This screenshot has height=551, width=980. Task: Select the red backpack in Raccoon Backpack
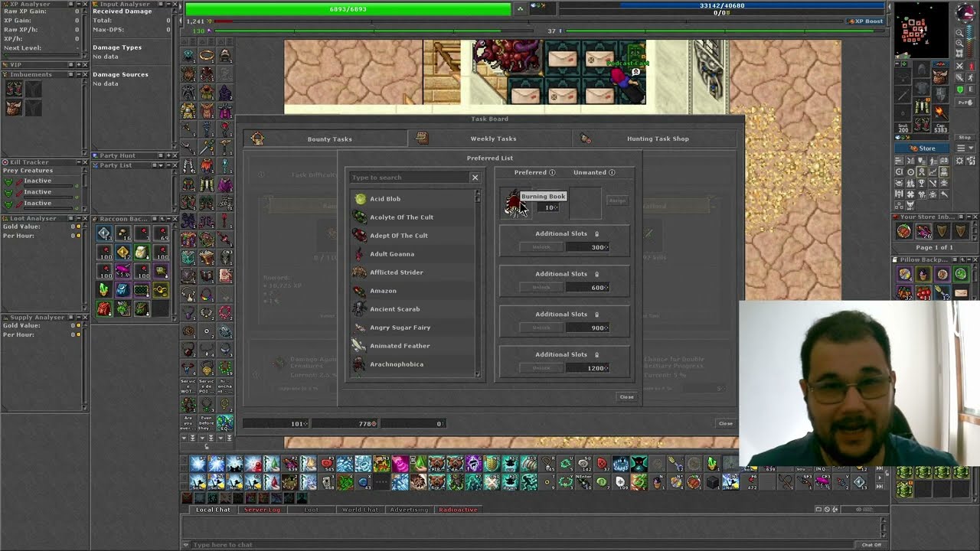[104, 308]
